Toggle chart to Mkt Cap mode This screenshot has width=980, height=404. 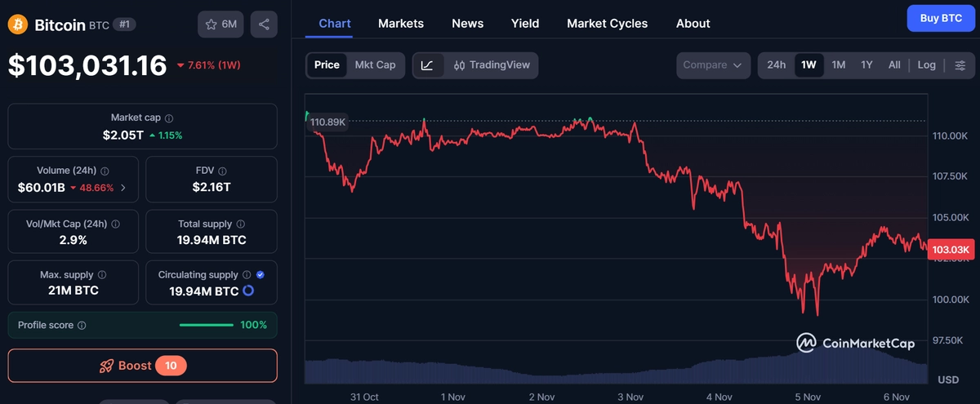coord(375,65)
